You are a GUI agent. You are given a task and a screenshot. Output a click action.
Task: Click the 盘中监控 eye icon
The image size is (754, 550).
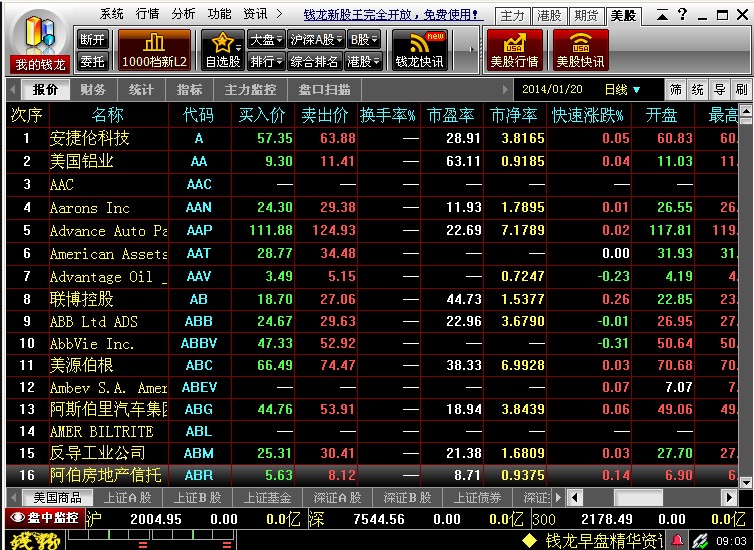(x=18, y=518)
